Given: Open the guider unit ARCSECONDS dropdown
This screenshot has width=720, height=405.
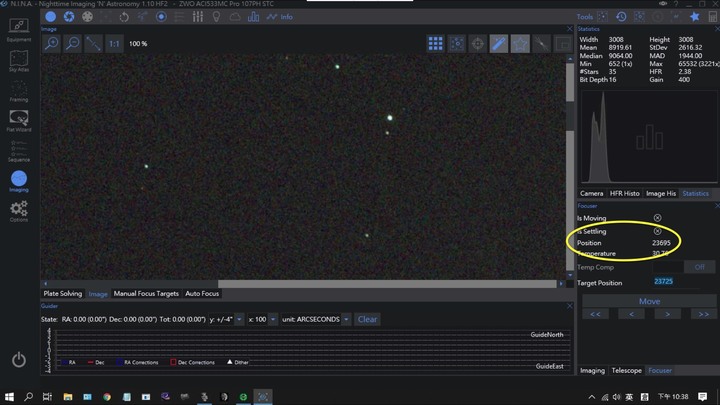Looking at the screenshot, I should click(x=316, y=319).
